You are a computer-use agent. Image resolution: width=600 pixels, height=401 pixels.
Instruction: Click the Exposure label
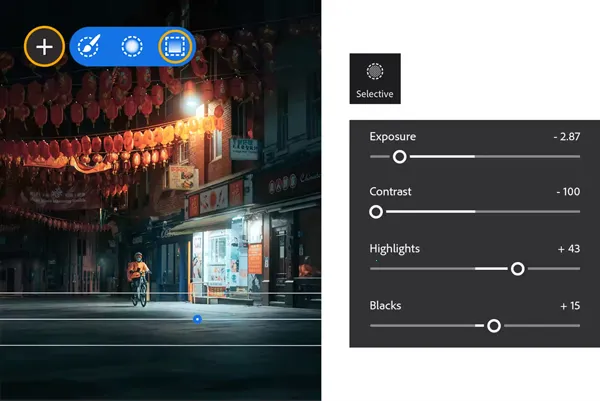pyautogui.click(x=393, y=136)
